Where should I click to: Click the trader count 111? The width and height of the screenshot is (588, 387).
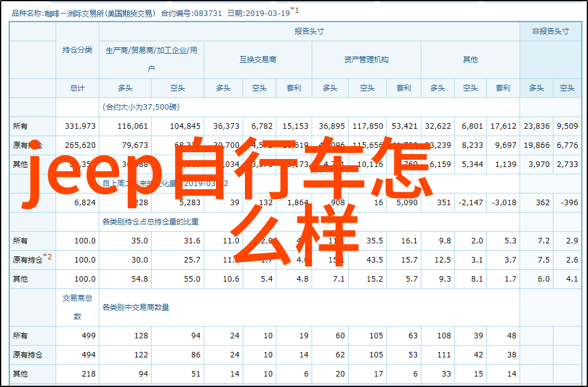444,355
